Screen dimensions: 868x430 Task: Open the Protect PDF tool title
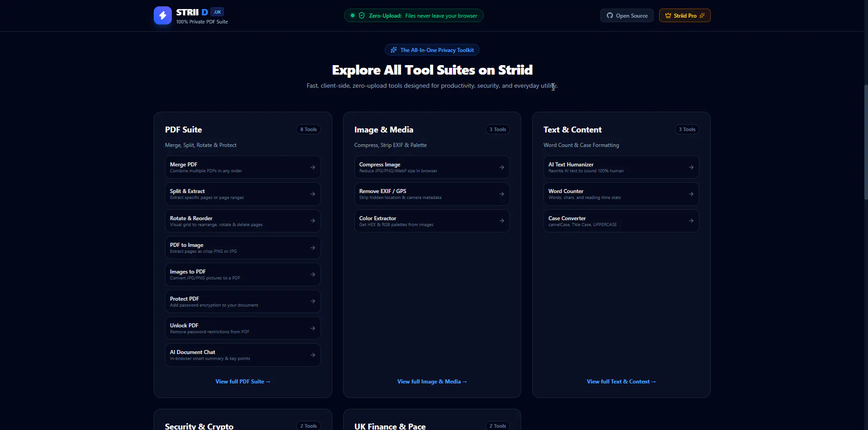[x=184, y=299]
